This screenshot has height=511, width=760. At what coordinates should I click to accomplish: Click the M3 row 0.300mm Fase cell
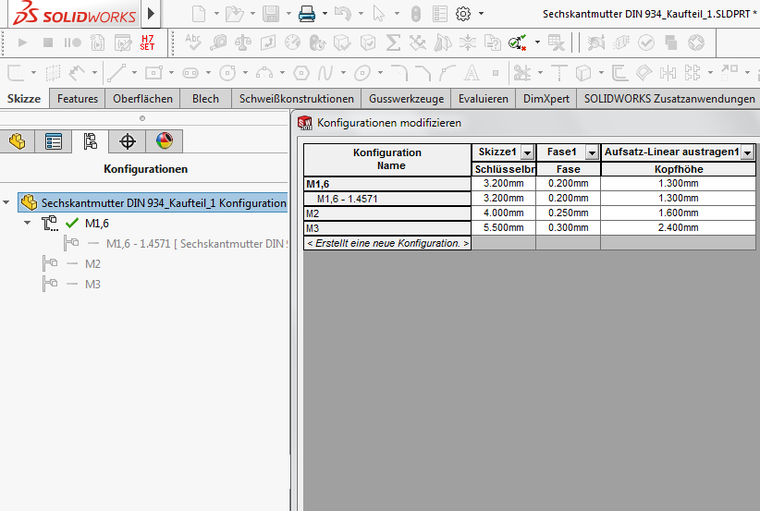(x=568, y=227)
